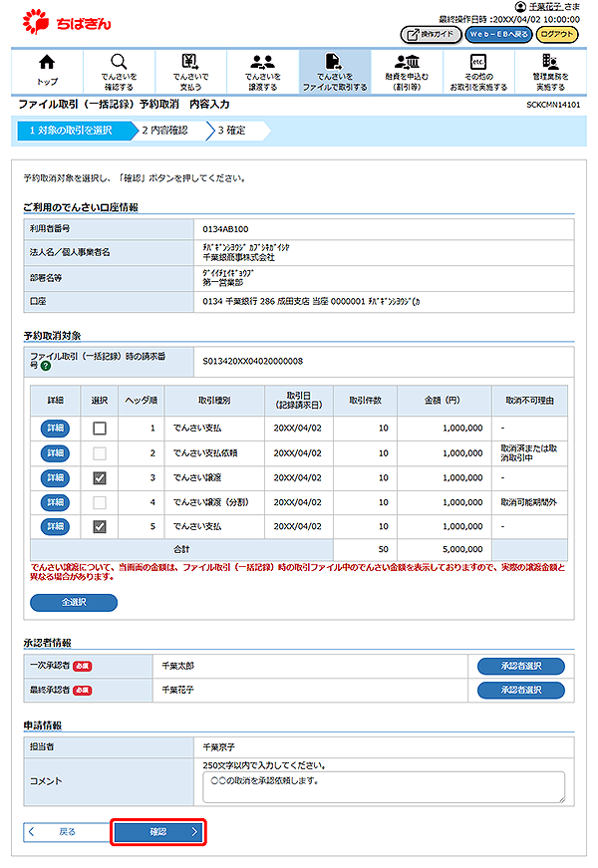Click into the コメント text area

click(x=384, y=787)
